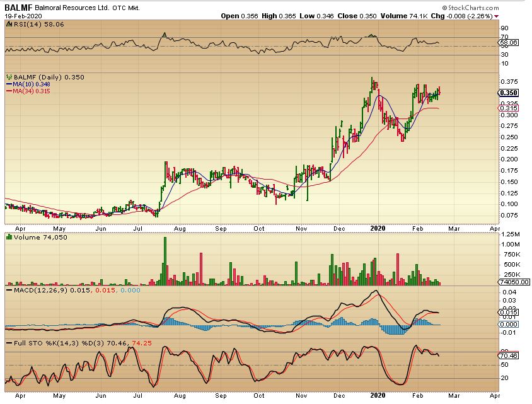The width and height of the screenshot is (532, 404).
Task: Click the 0.100 price axis label
Action: tap(509, 204)
